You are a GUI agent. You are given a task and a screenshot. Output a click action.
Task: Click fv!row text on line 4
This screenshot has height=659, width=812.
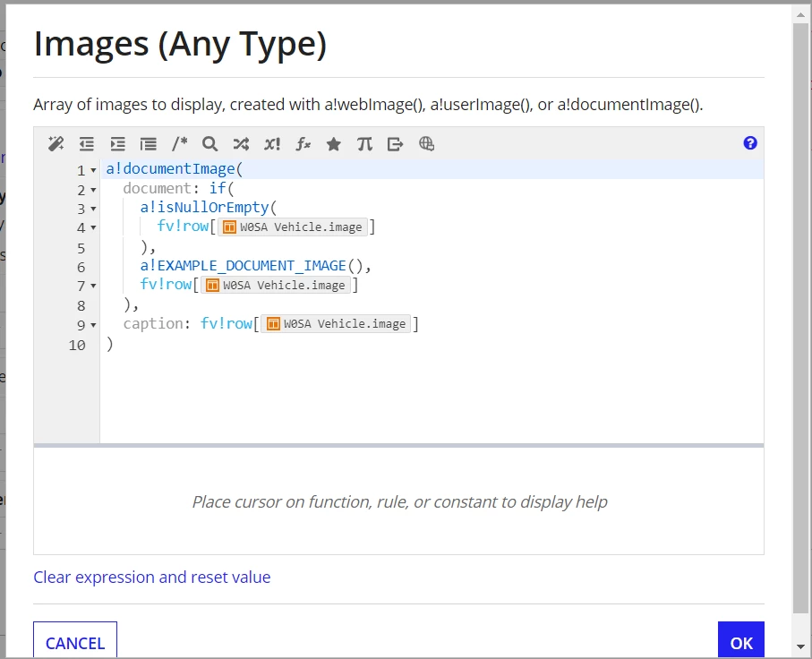click(183, 227)
